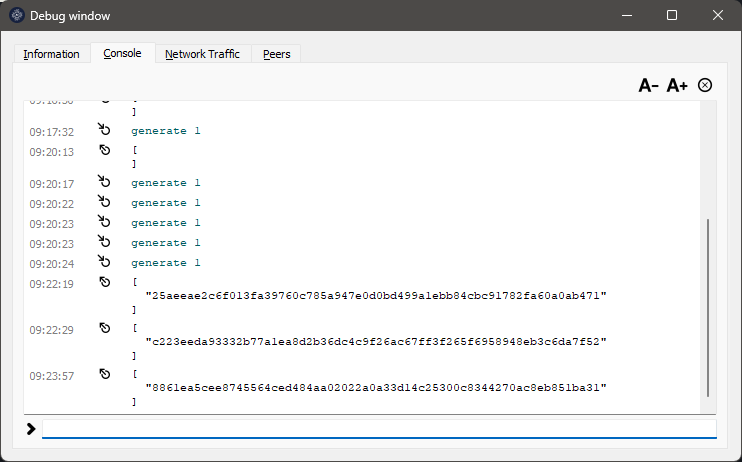742x462 pixels.
Task: Click the console vertical scrollbar handle
Action: (708, 308)
